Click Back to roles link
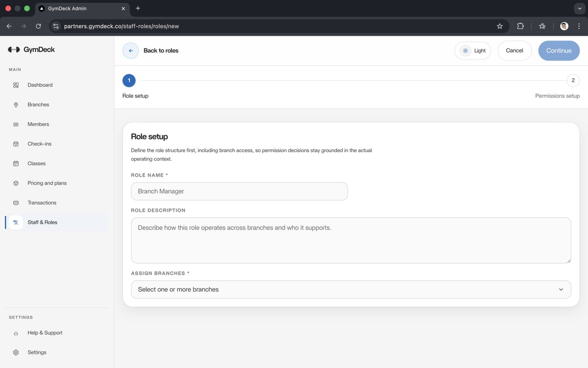 [161, 51]
